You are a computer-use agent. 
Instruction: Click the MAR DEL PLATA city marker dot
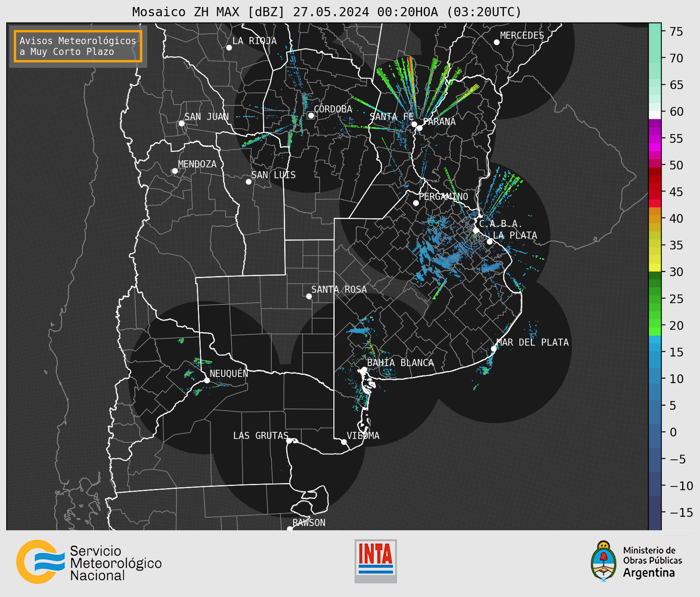point(493,349)
